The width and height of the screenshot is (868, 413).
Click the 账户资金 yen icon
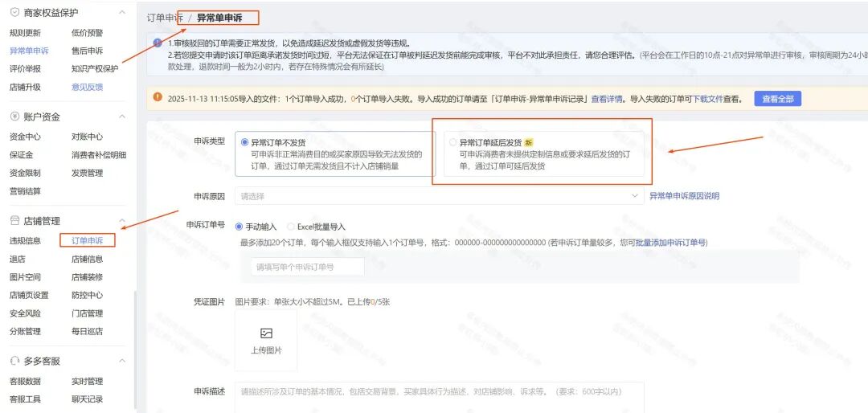click(14, 117)
